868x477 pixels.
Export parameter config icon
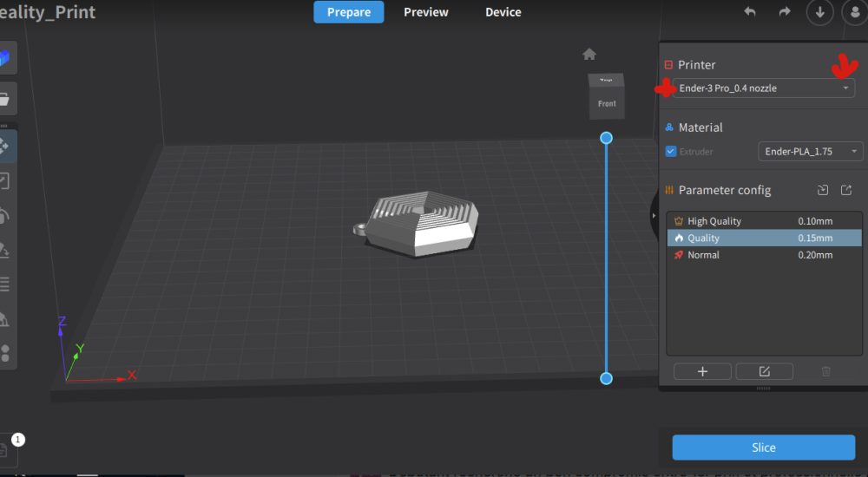845,190
